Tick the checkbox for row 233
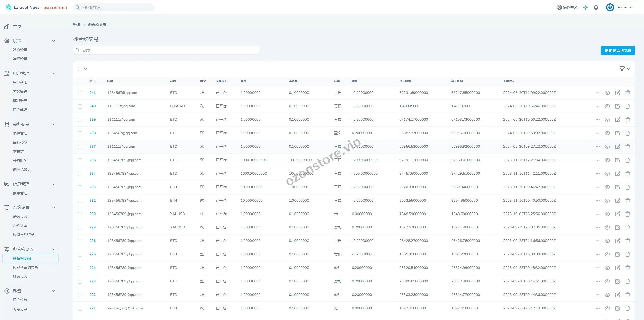This screenshot has width=644, height=320. coord(80,187)
